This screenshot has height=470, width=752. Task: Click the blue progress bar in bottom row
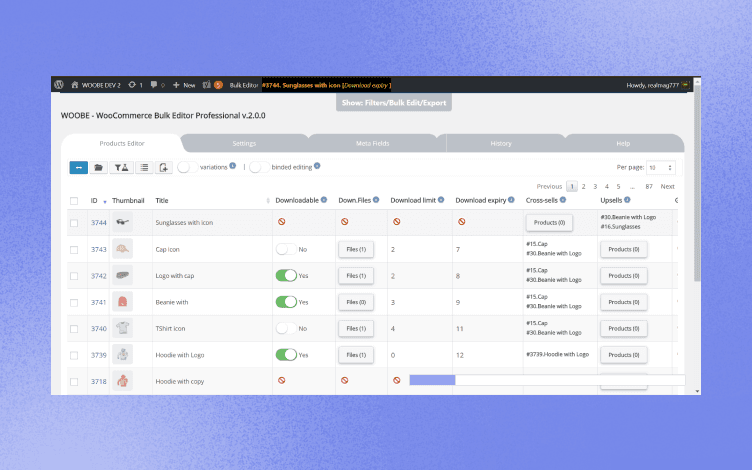tap(432, 380)
